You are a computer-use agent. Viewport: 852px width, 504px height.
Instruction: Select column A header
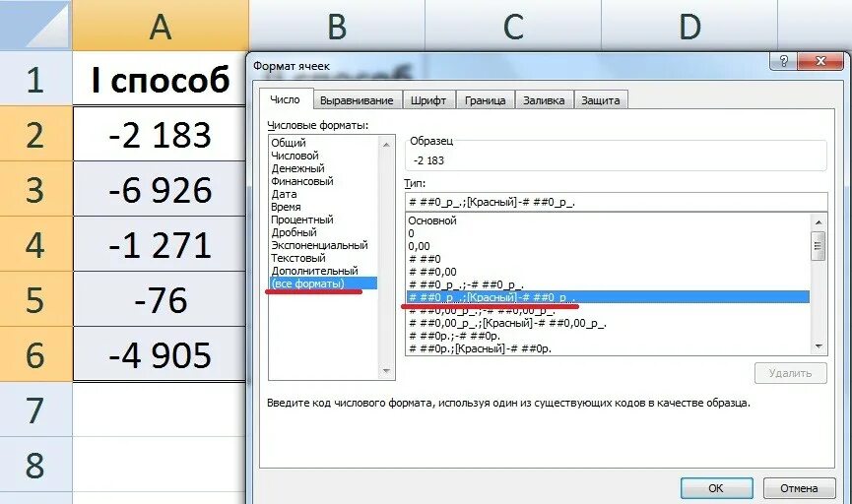click(161, 25)
